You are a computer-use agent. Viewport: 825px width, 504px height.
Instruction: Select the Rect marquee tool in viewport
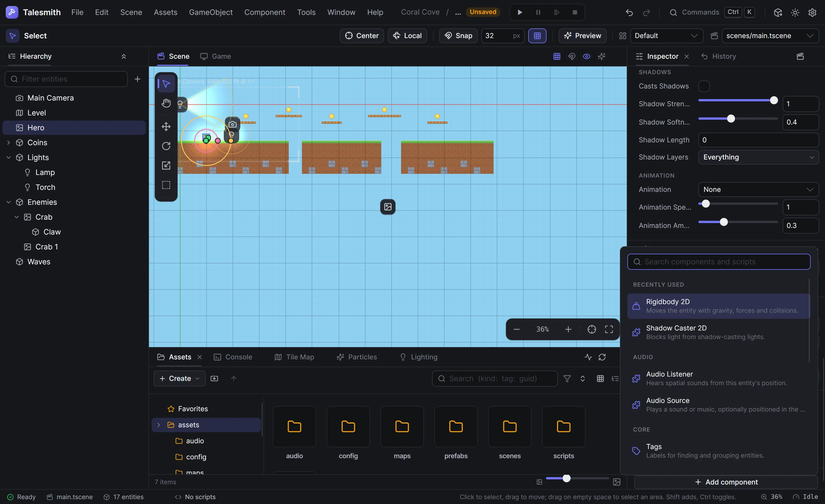coord(166,185)
